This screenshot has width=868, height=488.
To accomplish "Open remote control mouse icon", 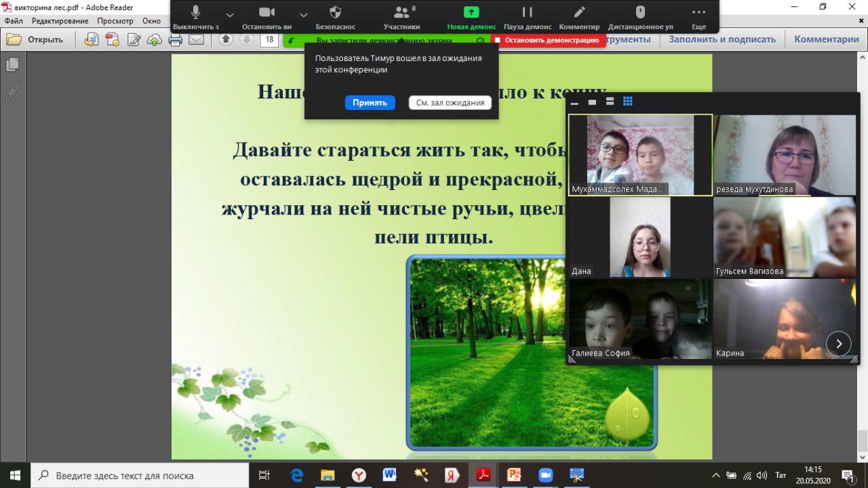I will coord(640,13).
